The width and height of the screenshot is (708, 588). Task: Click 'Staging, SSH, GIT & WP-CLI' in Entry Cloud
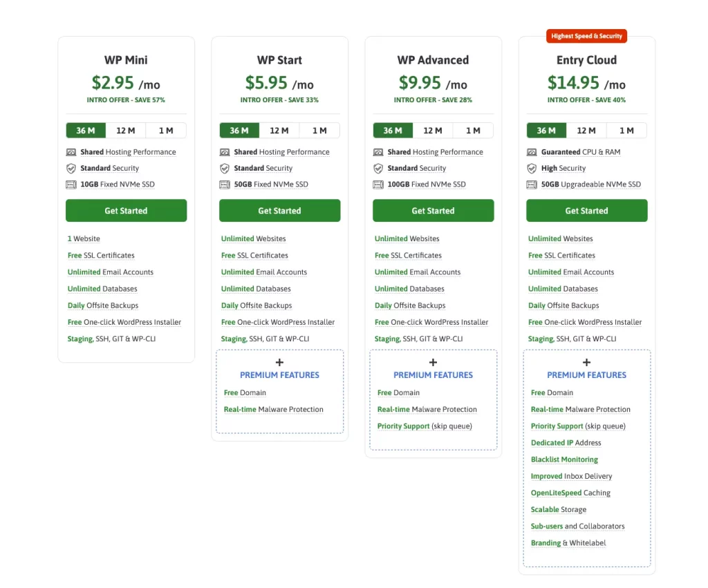point(572,339)
